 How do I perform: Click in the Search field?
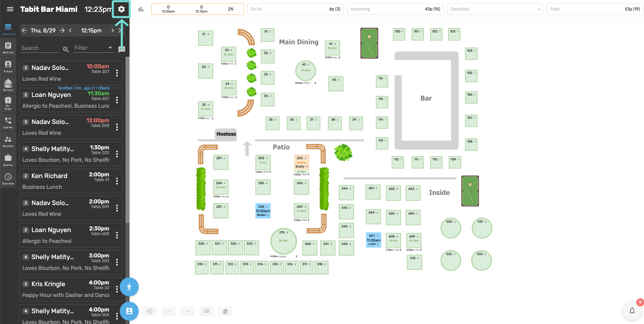click(40, 48)
